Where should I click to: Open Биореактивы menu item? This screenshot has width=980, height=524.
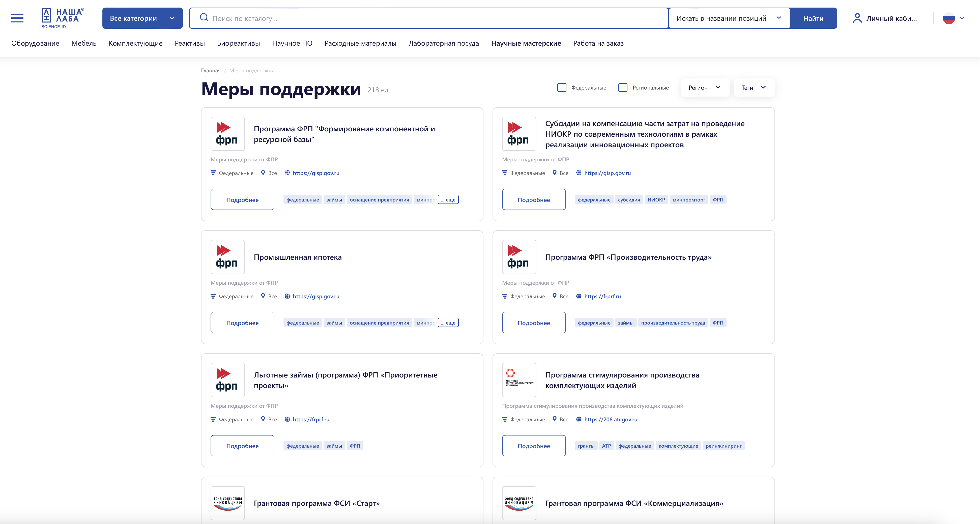239,43
